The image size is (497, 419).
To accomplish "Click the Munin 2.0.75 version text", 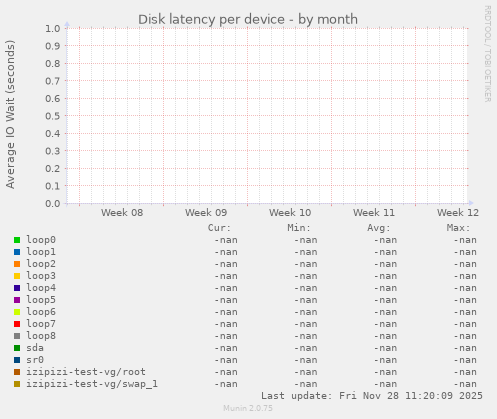I will pos(248,408).
